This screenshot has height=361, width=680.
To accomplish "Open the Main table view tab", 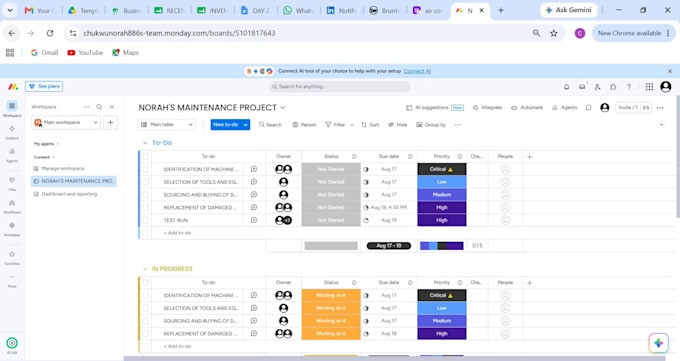I will (167, 125).
